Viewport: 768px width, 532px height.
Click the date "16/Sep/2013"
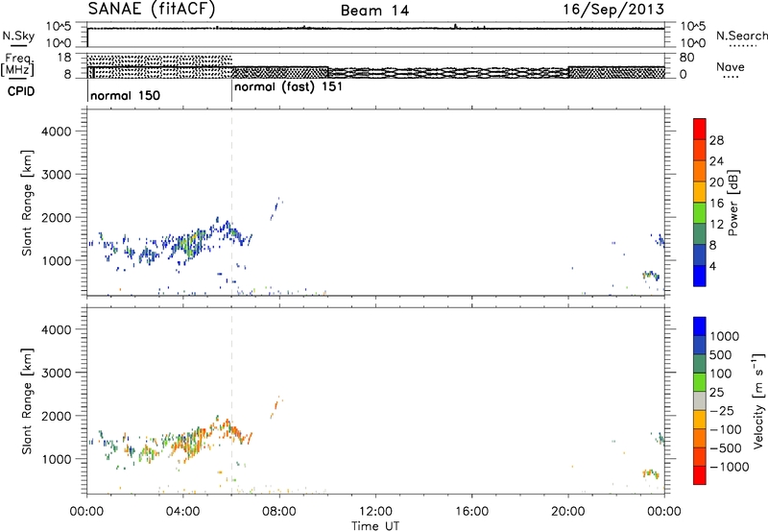tap(613, 9)
